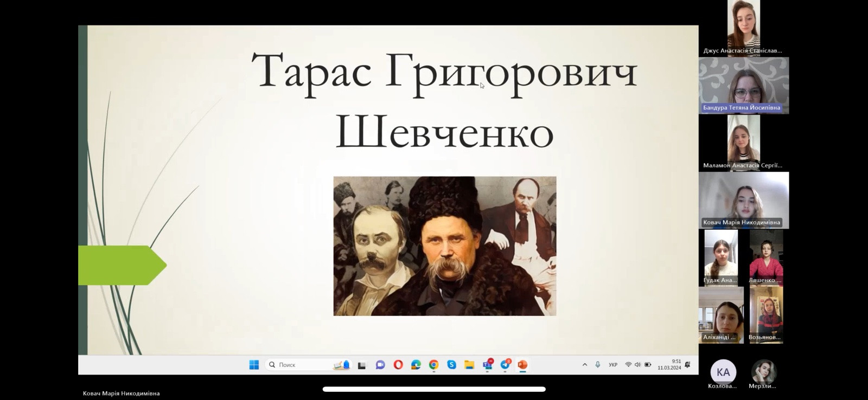Click the Поиск taskbar search box
The height and width of the screenshot is (400, 868).
[x=308, y=365]
